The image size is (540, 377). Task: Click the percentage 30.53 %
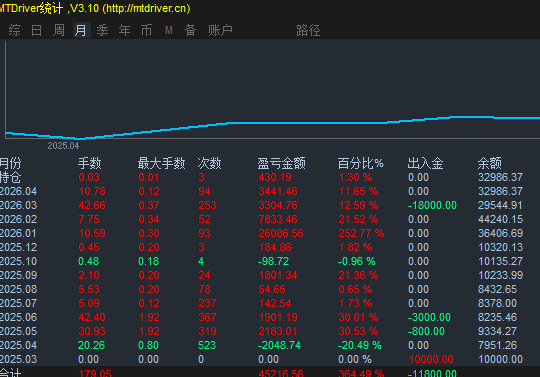[x=358, y=331]
